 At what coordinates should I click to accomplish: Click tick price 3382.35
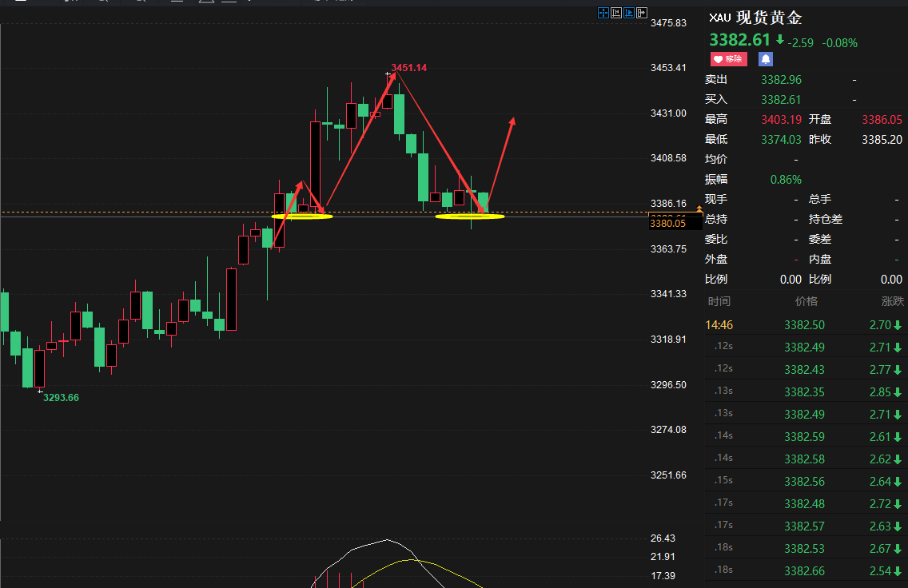pos(804,392)
